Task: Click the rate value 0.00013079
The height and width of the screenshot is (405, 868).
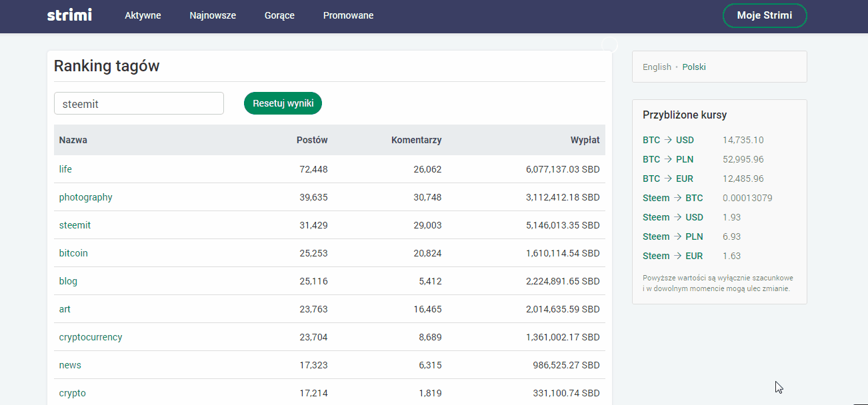Action: pyautogui.click(x=747, y=198)
